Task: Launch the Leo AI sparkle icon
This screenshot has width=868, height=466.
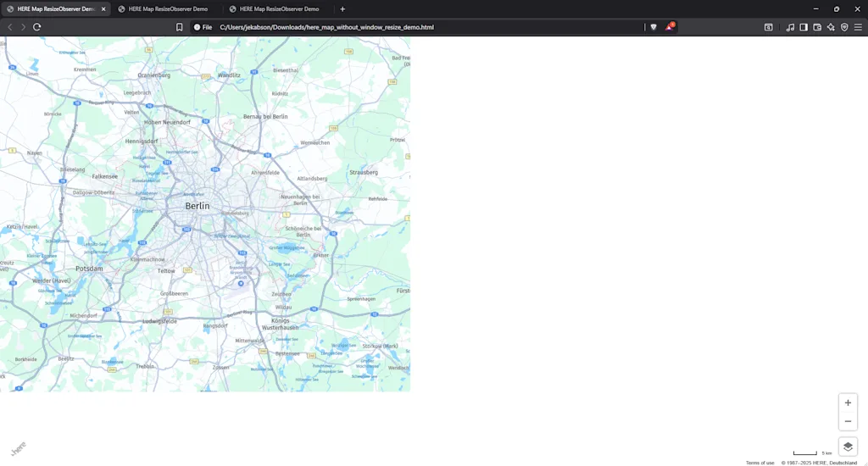Action: 831,27
